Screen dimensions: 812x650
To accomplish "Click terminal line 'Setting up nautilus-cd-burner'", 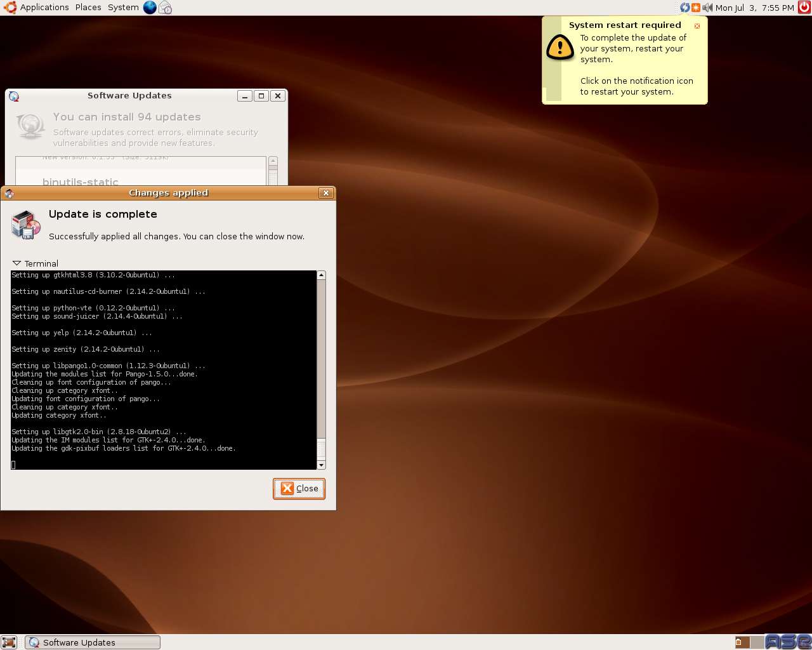I will coord(108,291).
